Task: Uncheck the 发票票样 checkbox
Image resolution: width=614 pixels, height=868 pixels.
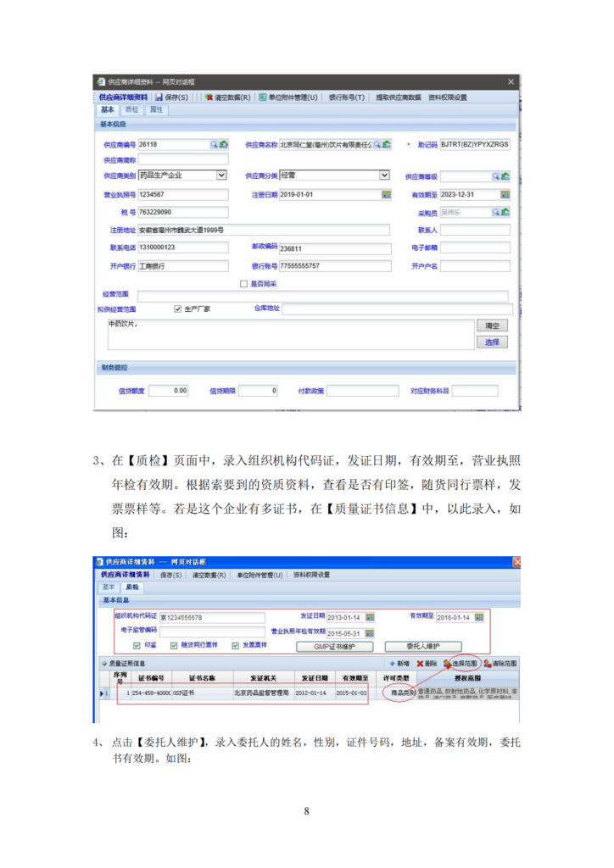Action: pos(235,646)
